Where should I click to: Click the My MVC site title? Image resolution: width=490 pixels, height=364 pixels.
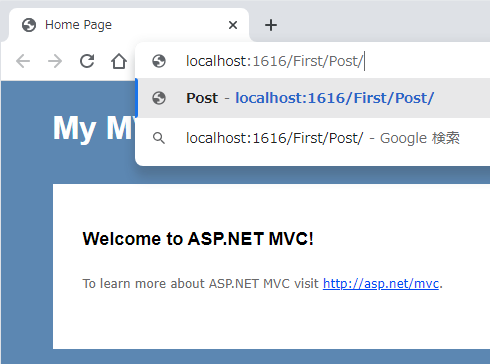point(94,128)
